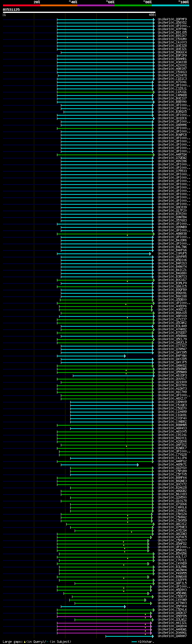Pick hit label UniRef100_B4FVW0
The width and height of the screenshot is (192, 644).
coord(172,356)
